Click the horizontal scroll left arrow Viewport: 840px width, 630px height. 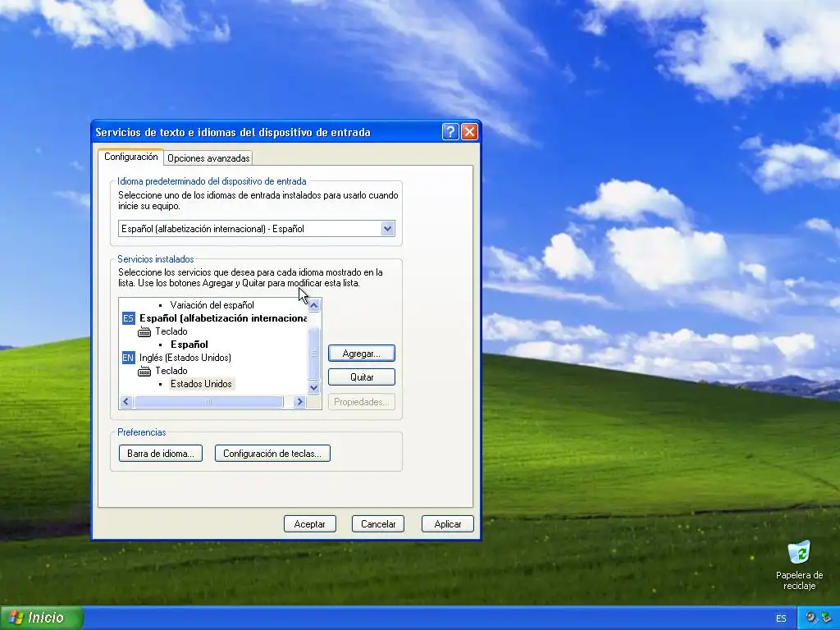[126, 401]
